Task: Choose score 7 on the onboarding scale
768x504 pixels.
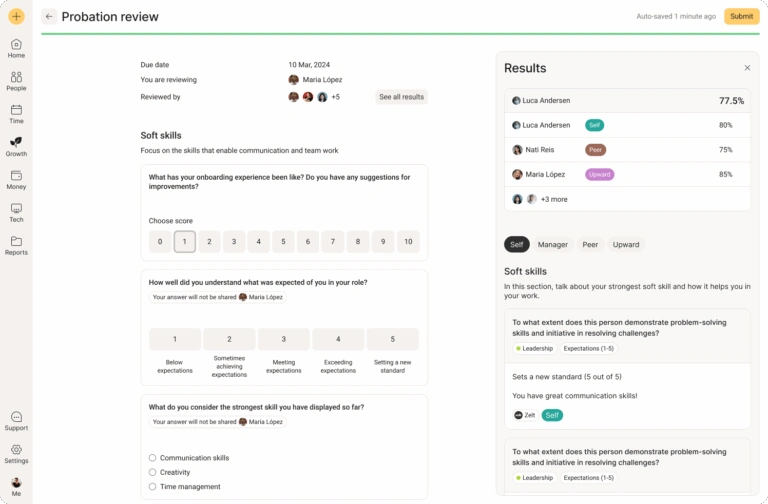Action: click(333, 241)
